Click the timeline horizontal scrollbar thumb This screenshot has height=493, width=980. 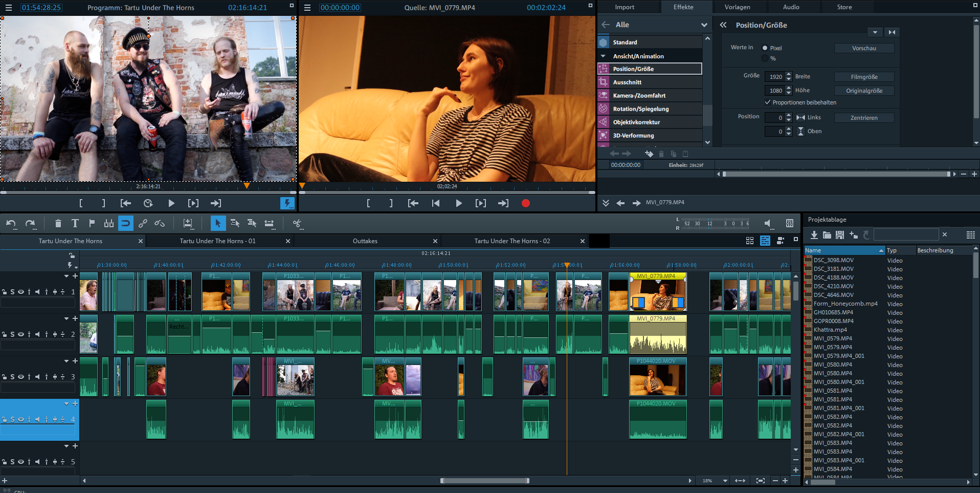coord(484,481)
